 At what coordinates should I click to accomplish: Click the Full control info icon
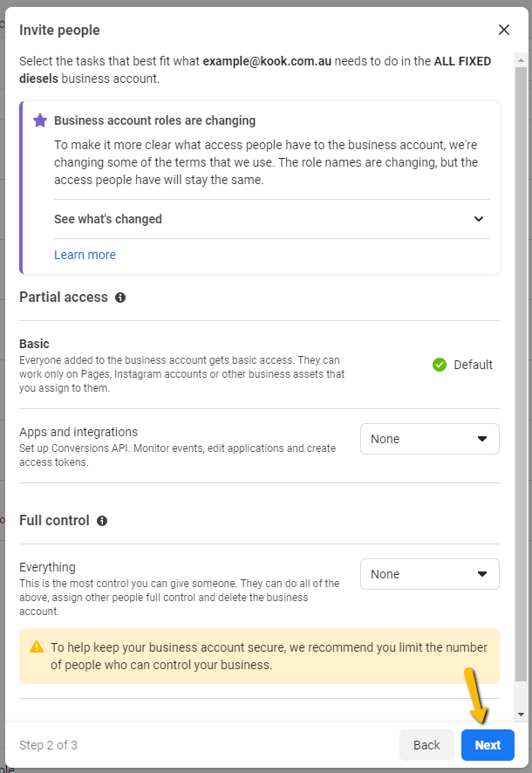click(102, 521)
